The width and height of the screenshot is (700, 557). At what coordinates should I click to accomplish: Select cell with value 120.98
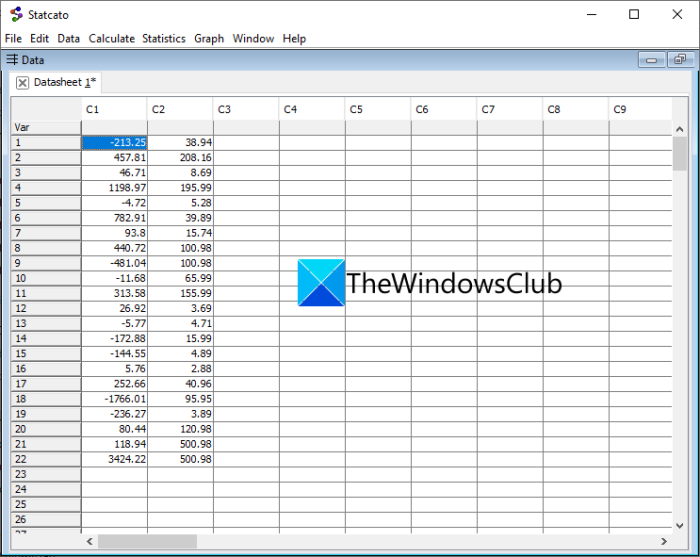[x=180, y=429]
